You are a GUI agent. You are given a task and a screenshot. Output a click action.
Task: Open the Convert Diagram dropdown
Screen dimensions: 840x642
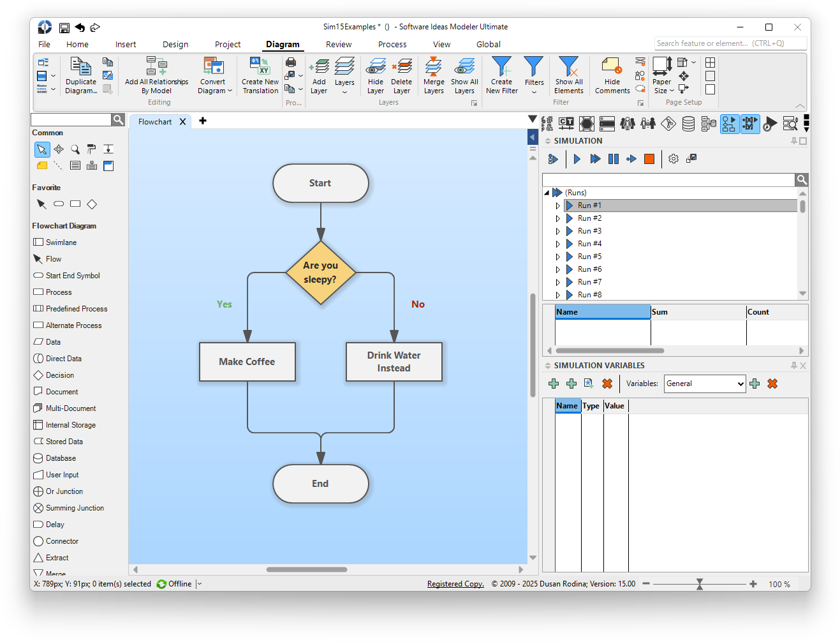[214, 75]
